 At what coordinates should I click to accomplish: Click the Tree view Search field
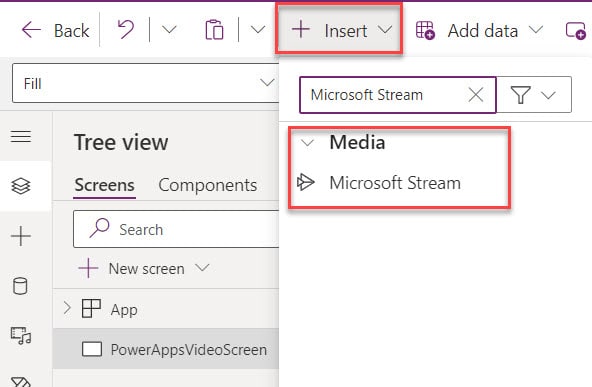176,229
